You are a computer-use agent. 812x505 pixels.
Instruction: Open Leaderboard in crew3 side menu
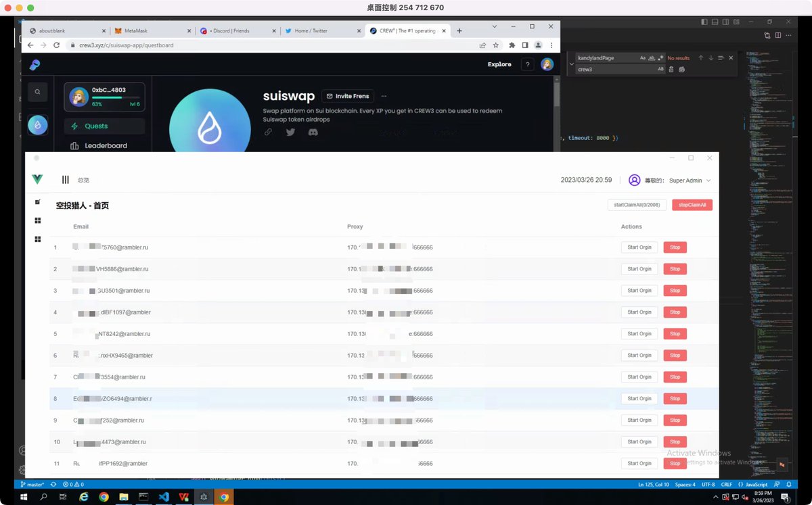[x=104, y=145]
